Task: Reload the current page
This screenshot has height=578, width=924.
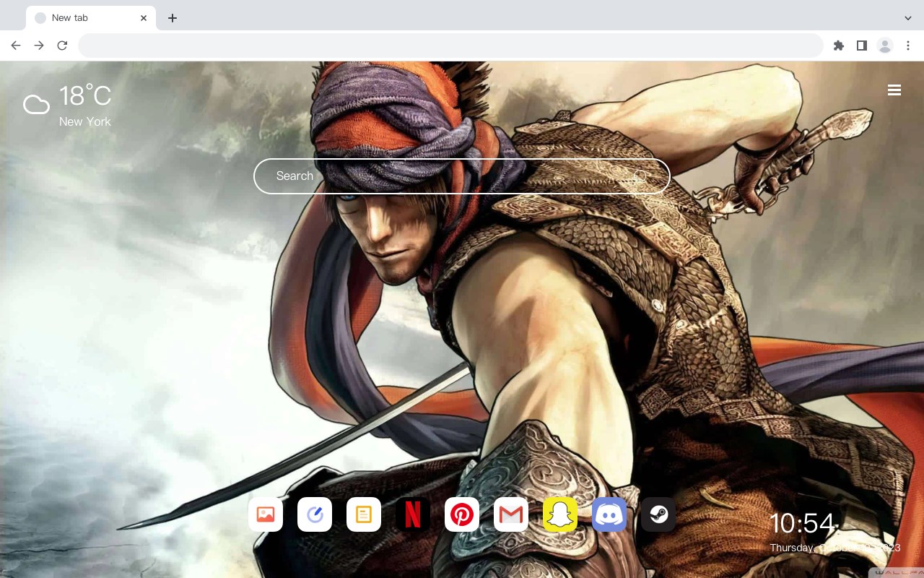Action: point(62,46)
